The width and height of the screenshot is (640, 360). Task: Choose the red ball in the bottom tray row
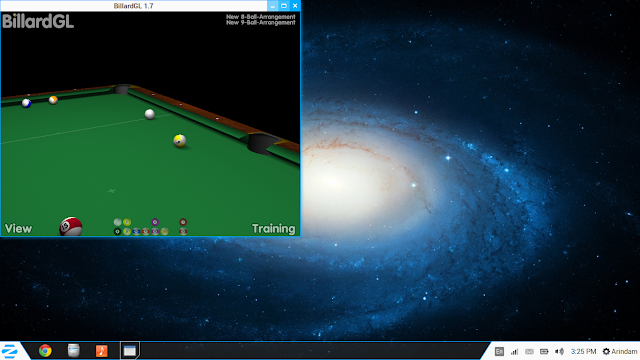(146, 231)
